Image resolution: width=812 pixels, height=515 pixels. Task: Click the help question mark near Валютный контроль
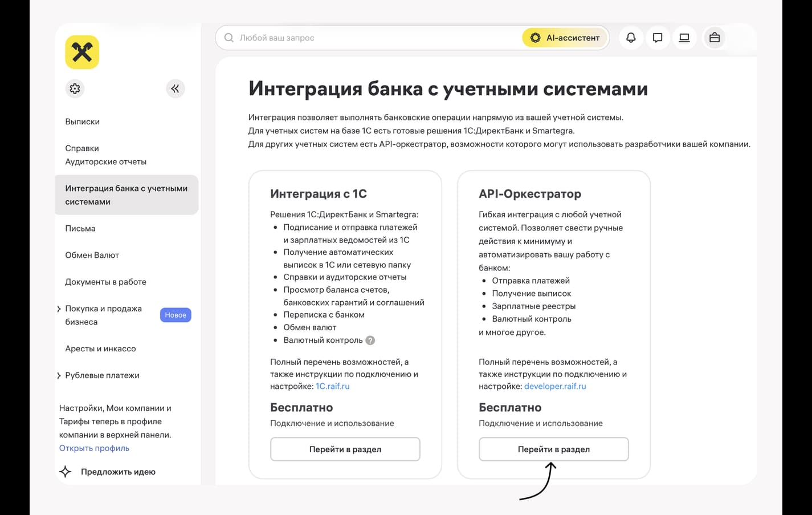(370, 340)
